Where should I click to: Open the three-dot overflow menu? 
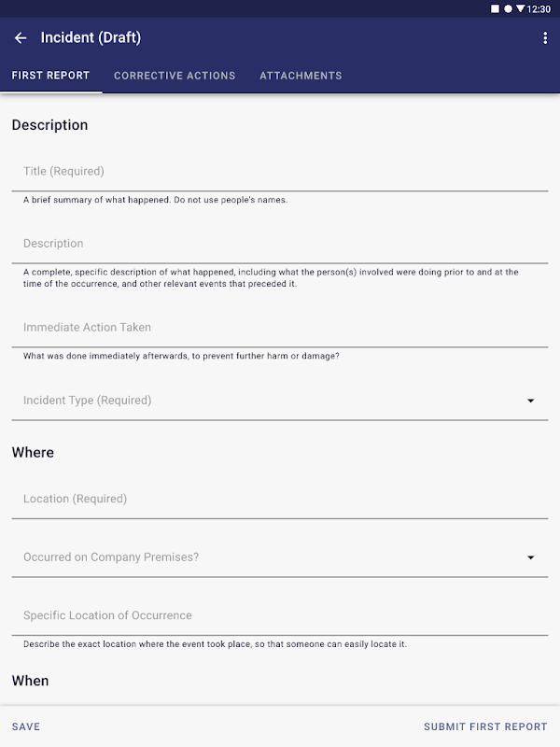pos(545,38)
